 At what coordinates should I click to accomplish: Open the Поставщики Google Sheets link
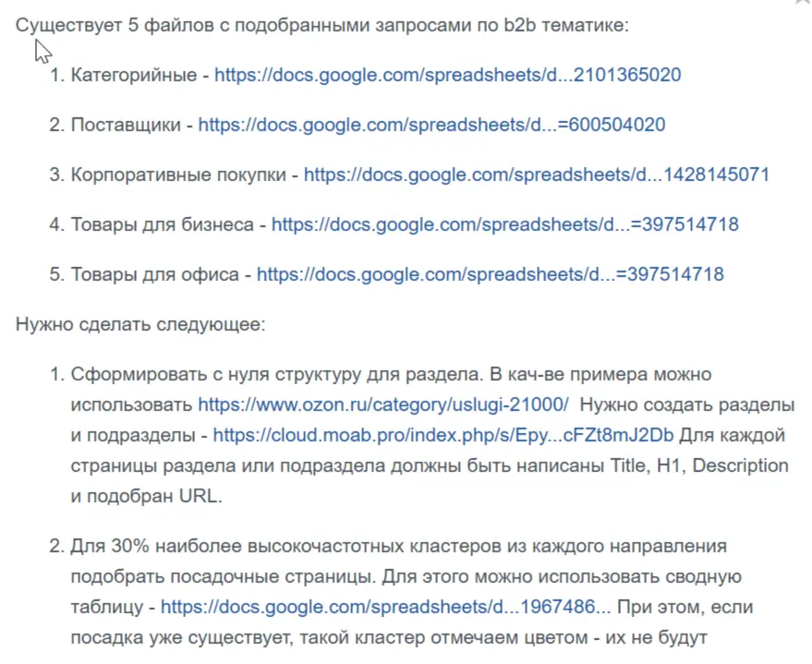tap(431, 125)
